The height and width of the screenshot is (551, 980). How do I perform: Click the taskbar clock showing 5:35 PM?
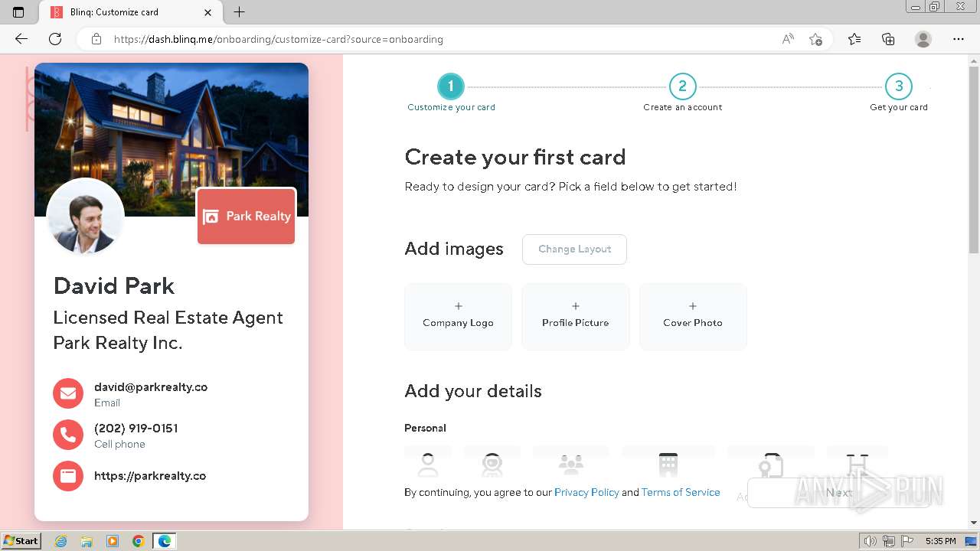click(x=940, y=541)
